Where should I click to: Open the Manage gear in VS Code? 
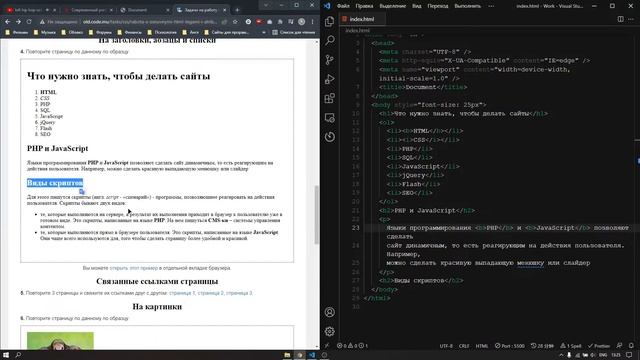(x=329, y=331)
